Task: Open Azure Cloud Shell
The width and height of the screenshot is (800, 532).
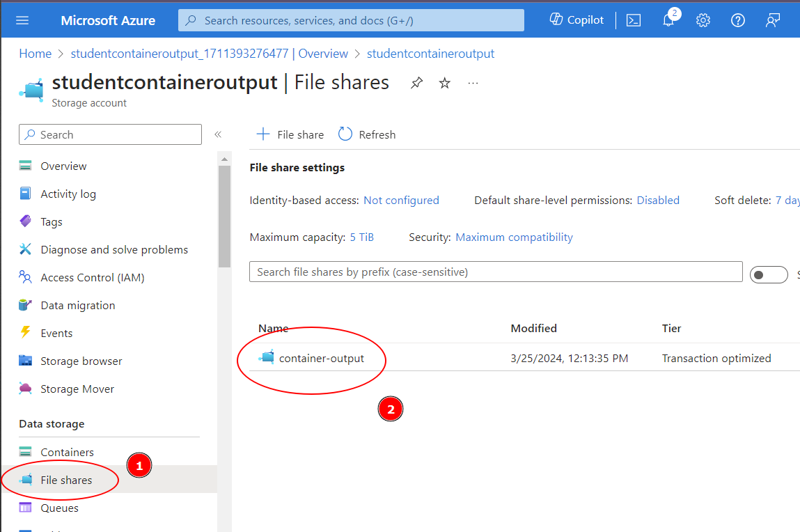Action: coord(634,20)
